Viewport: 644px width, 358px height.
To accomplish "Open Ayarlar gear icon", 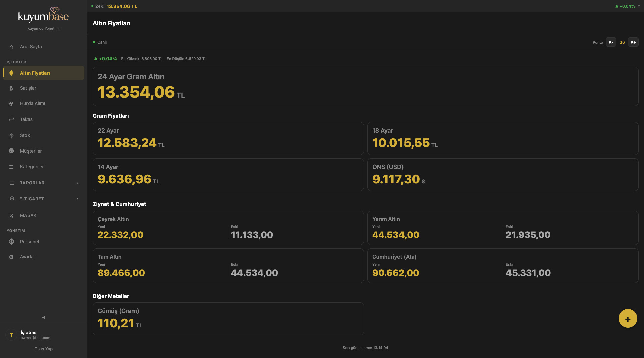I will point(11,257).
